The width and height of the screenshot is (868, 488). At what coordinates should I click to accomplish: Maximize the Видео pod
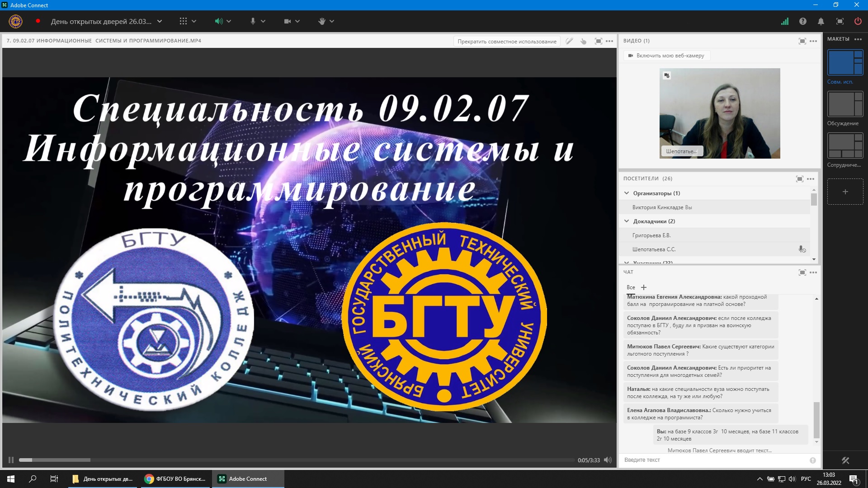(x=802, y=41)
